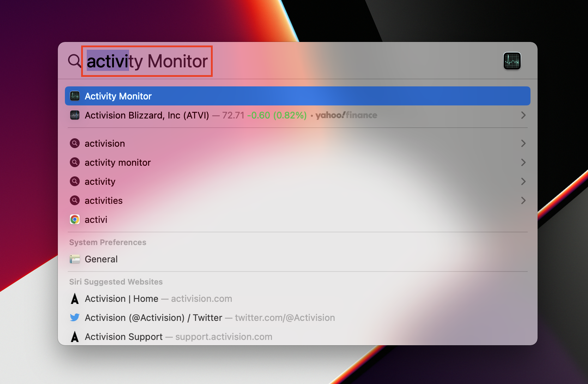The height and width of the screenshot is (384, 588).
Task: Click the Activity Monitor preview icon at top right
Action: 512,61
